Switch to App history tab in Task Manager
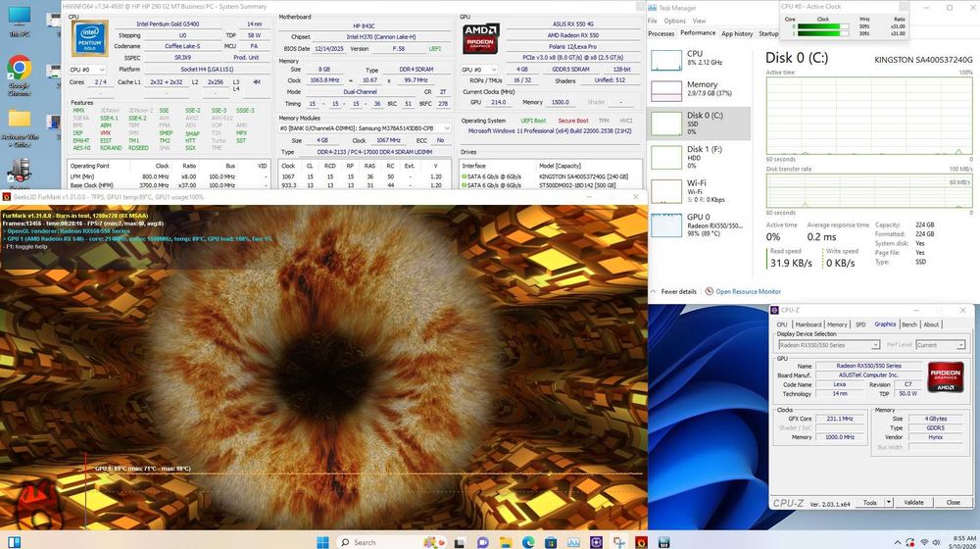The height and width of the screenshot is (549, 980). [737, 33]
